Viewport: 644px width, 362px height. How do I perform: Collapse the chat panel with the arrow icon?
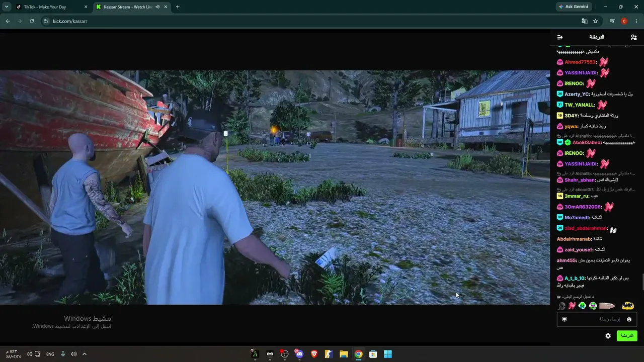tap(560, 37)
